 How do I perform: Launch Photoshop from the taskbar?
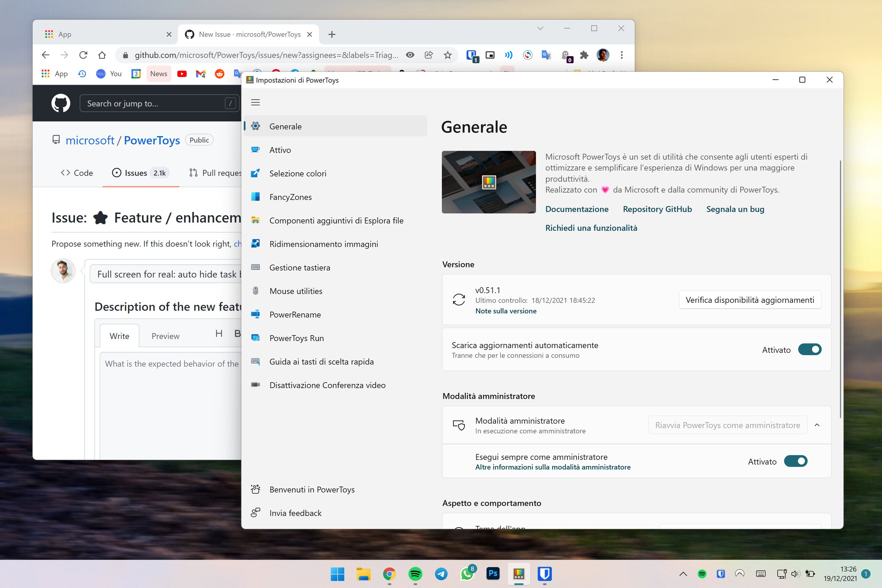click(493, 574)
